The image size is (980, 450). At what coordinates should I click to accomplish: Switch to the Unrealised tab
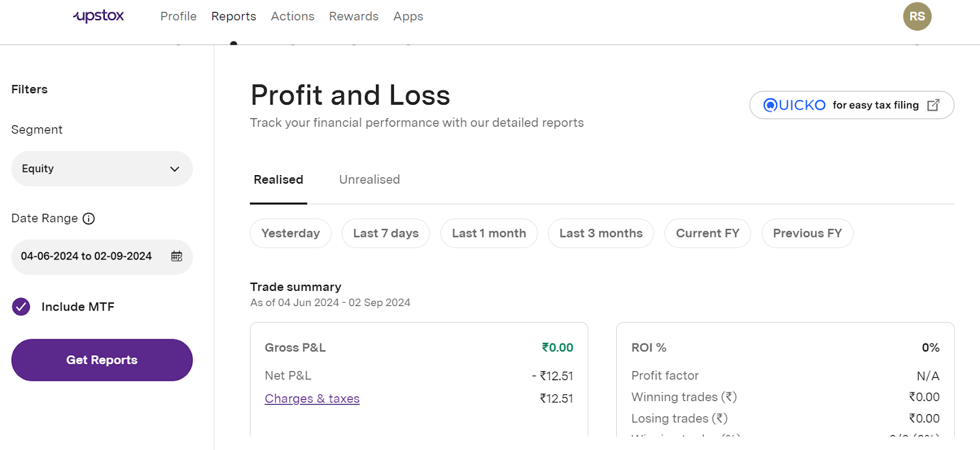click(x=369, y=179)
